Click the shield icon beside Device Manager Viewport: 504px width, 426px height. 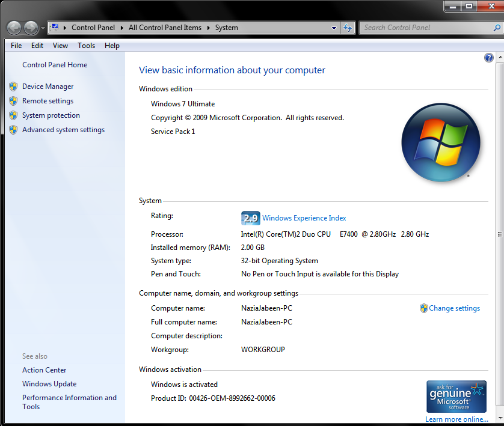click(x=13, y=87)
